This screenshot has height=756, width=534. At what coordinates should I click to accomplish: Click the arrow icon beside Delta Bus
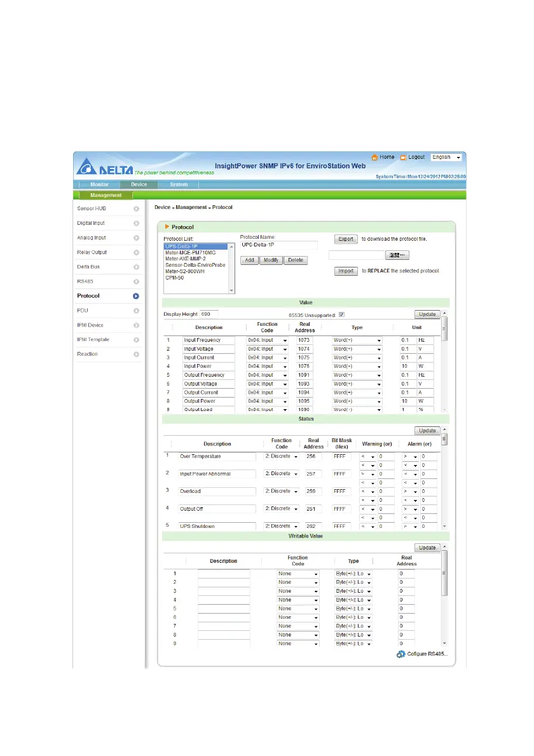click(x=136, y=267)
